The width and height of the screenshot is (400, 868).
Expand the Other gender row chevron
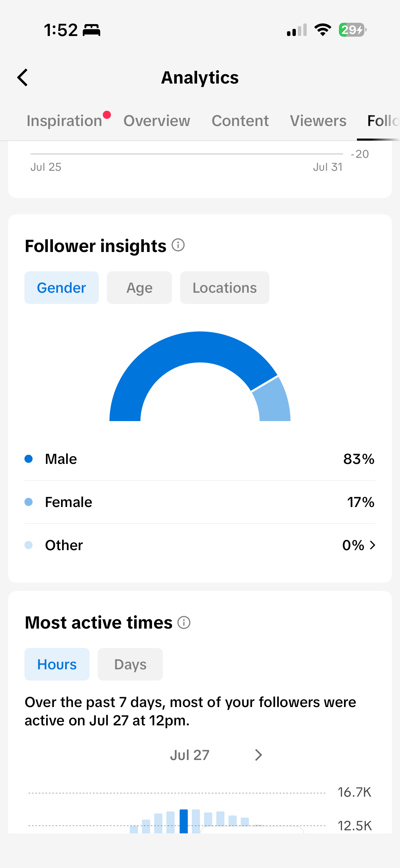(373, 545)
